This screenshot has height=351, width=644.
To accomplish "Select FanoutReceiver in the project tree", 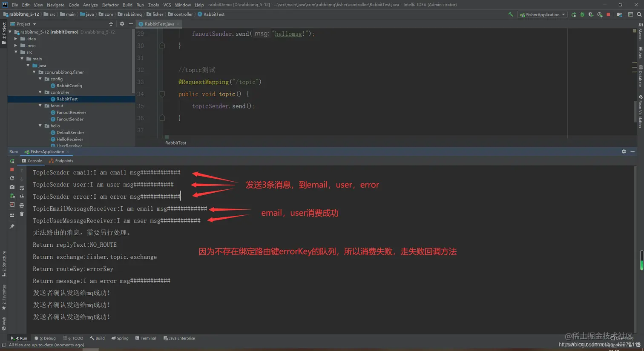I will point(71,112).
